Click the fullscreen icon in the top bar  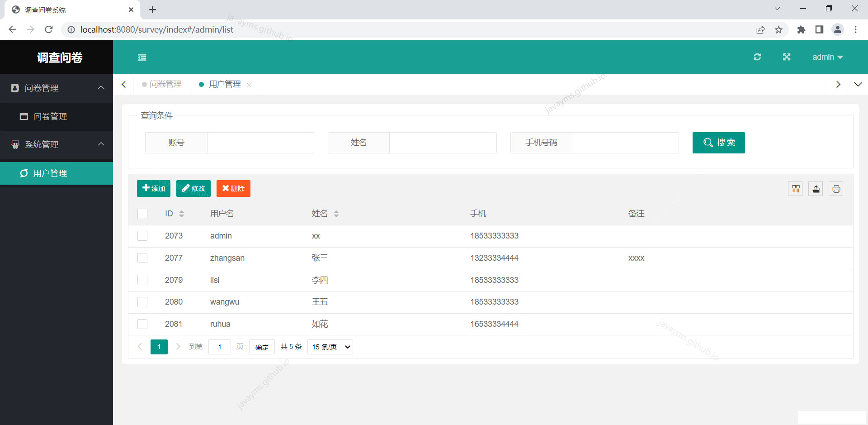(787, 57)
